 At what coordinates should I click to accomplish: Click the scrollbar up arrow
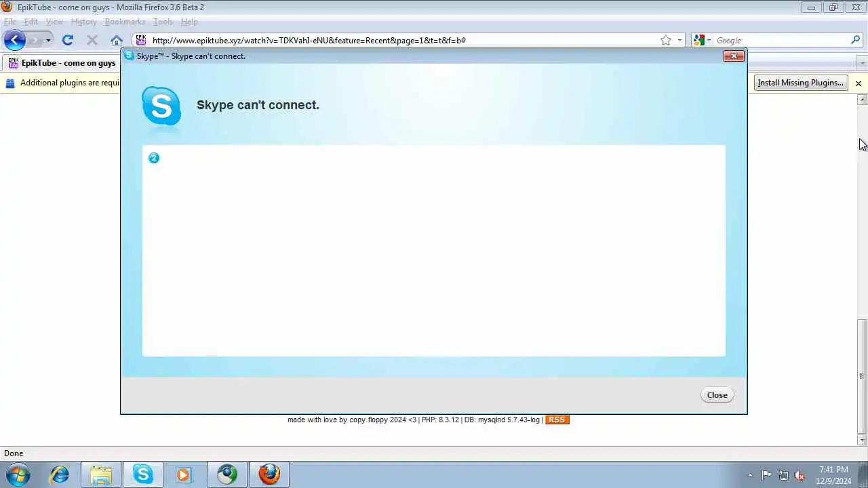pos(862,100)
